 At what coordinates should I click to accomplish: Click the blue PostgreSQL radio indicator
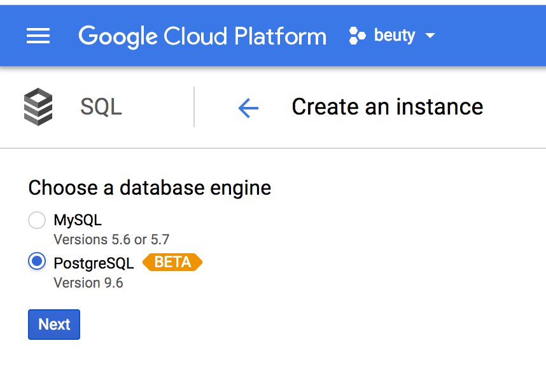[36, 262]
